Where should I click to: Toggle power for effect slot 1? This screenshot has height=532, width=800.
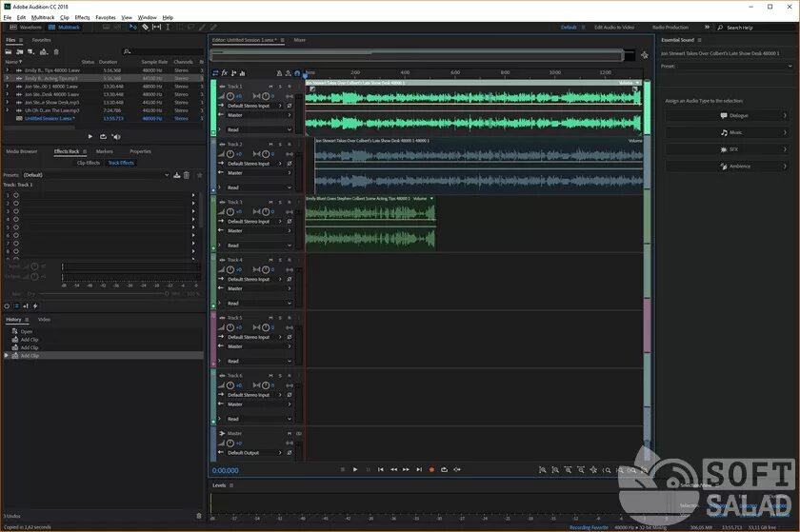[x=16, y=195]
